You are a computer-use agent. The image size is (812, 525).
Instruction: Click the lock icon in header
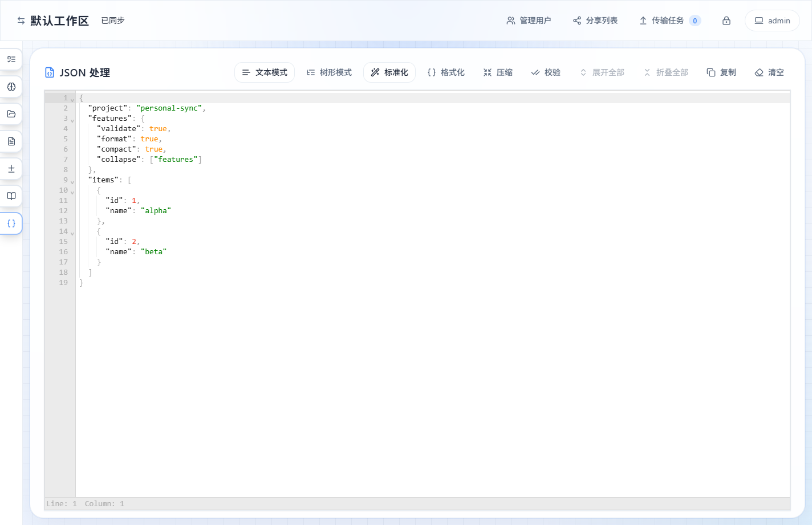coord(726,21)
